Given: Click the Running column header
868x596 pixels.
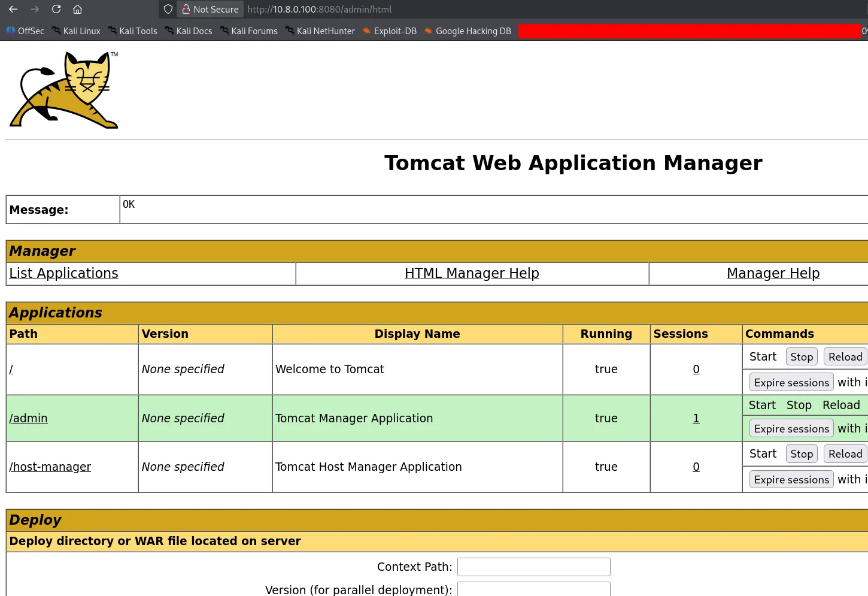Looking at the screenshot, I should pos(606,334).
